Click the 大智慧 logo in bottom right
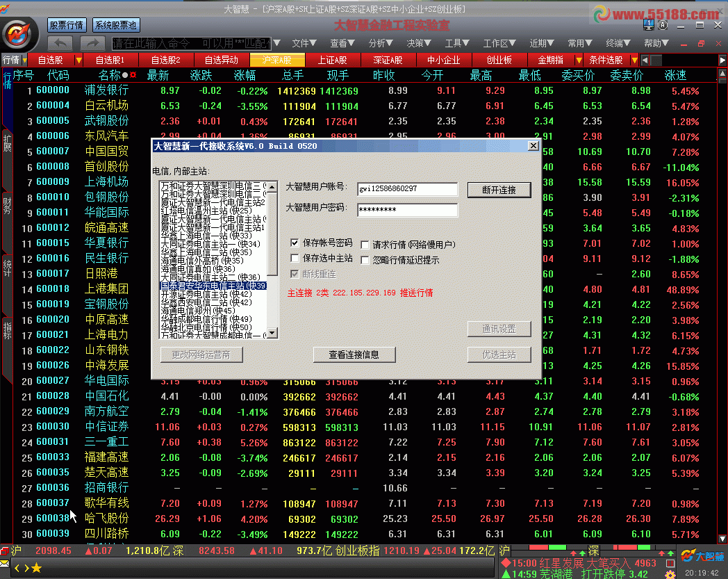This screenshot has height=579, width=728. 702,556
